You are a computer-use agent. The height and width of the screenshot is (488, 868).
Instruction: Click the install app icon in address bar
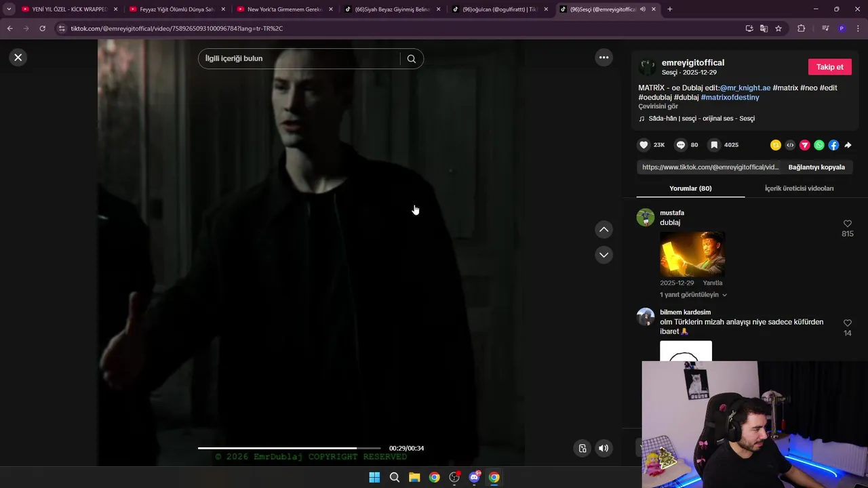pyautogui.click(x=749, y=28)
